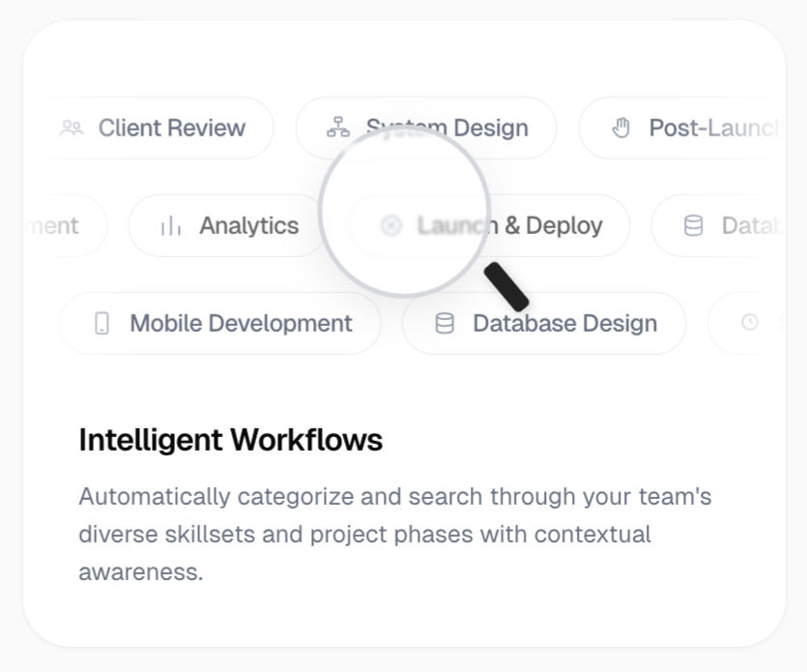Choose the Post-Launch tag
Screen dimensions: 807x672
click(x=682, y=128)
